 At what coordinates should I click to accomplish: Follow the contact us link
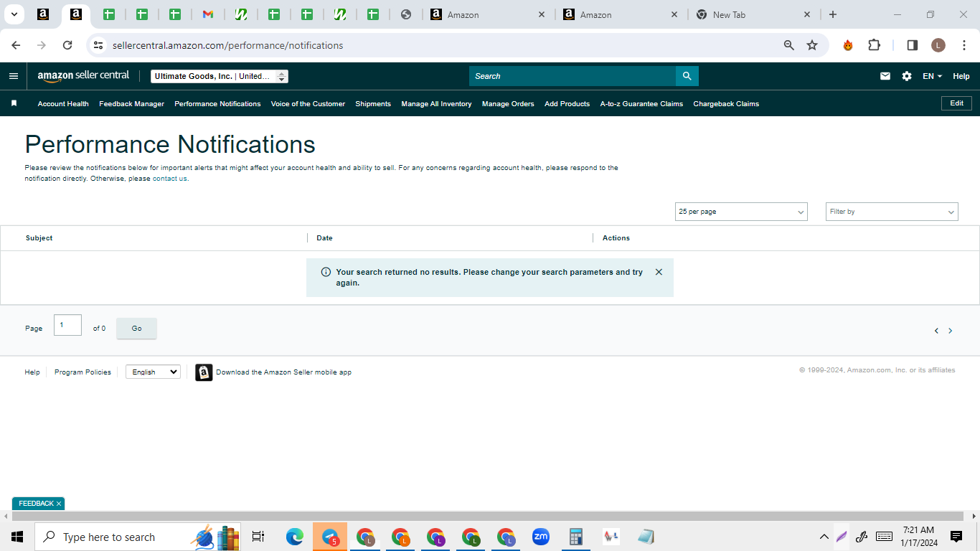pos(169,179)
